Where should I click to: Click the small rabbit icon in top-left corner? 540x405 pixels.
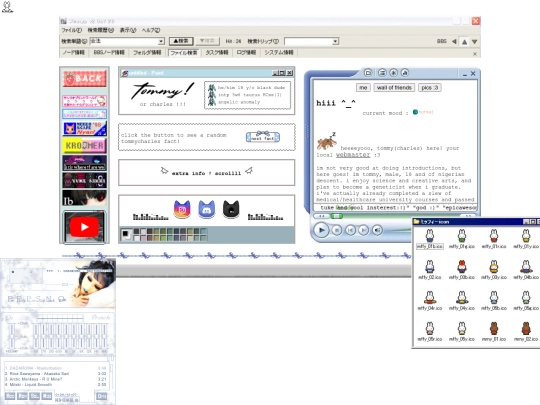pos(7,7)
